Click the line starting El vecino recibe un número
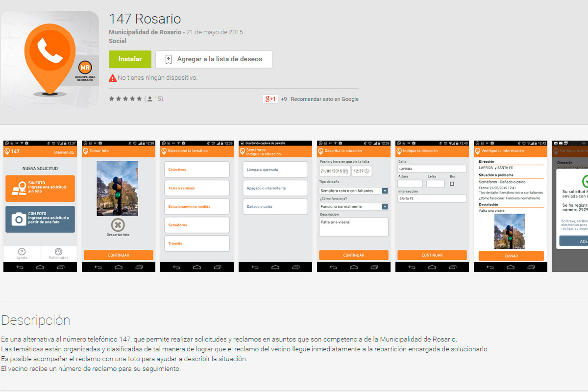Image resolution: width=588 pixels, height=392 pixels. coord(91,368)
